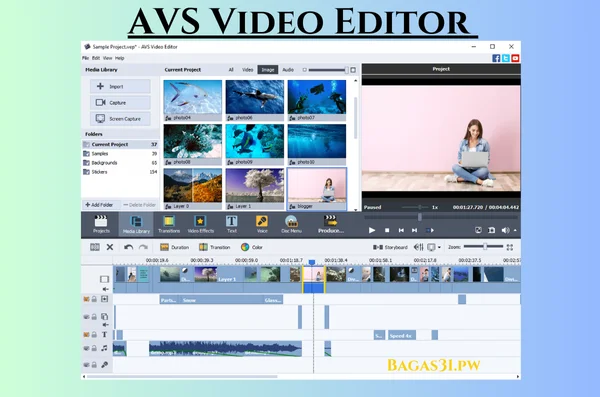Filter media by Video tab

(247, 70)
